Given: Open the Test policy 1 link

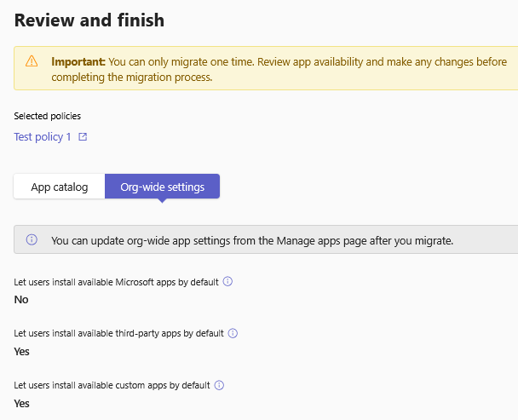Looking at the screenshot, I should coord(43,137).
